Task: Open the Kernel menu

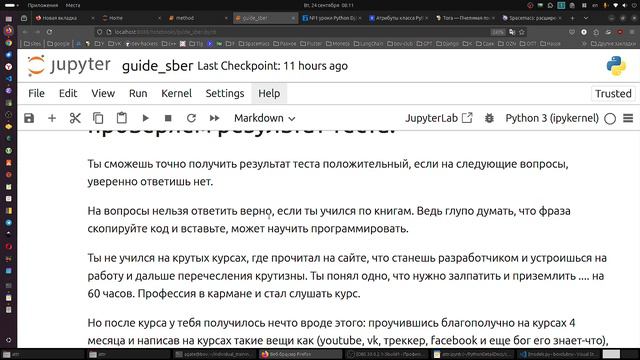Action: coord(176,93)
